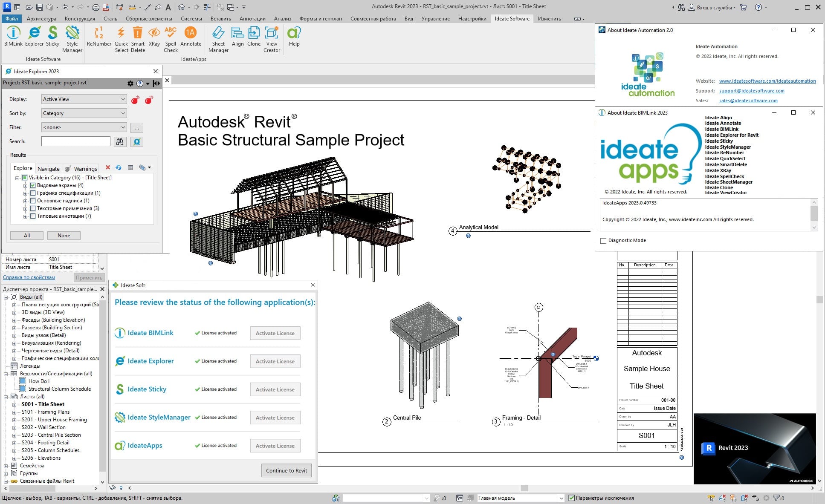
Task: Launch the Clone tool
Action: (254, 36)
